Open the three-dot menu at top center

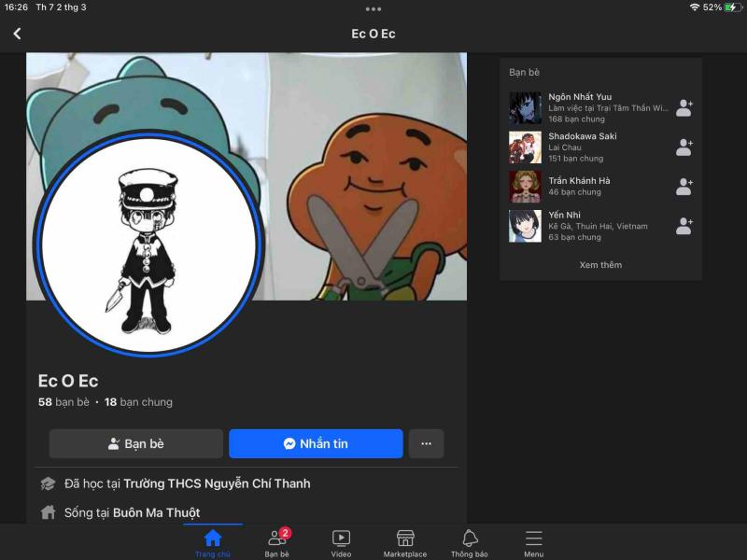pos(373,9)
